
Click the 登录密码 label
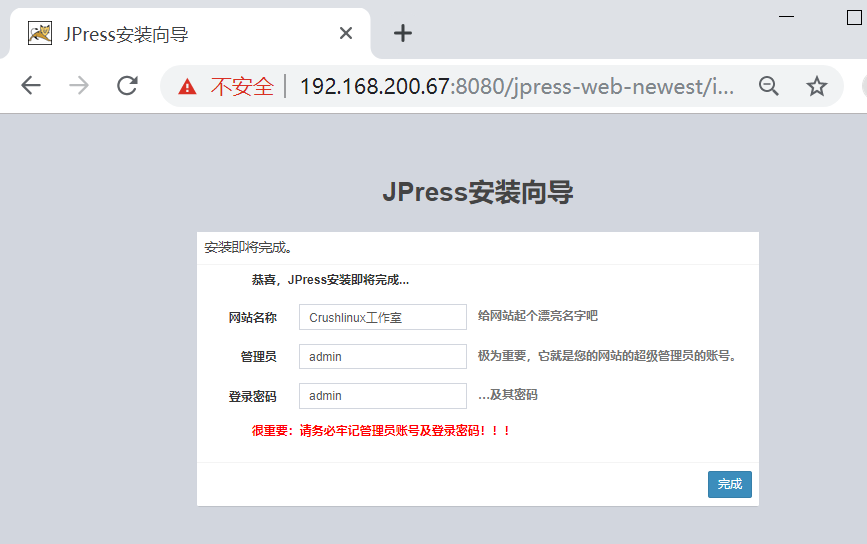click(253, 396)
